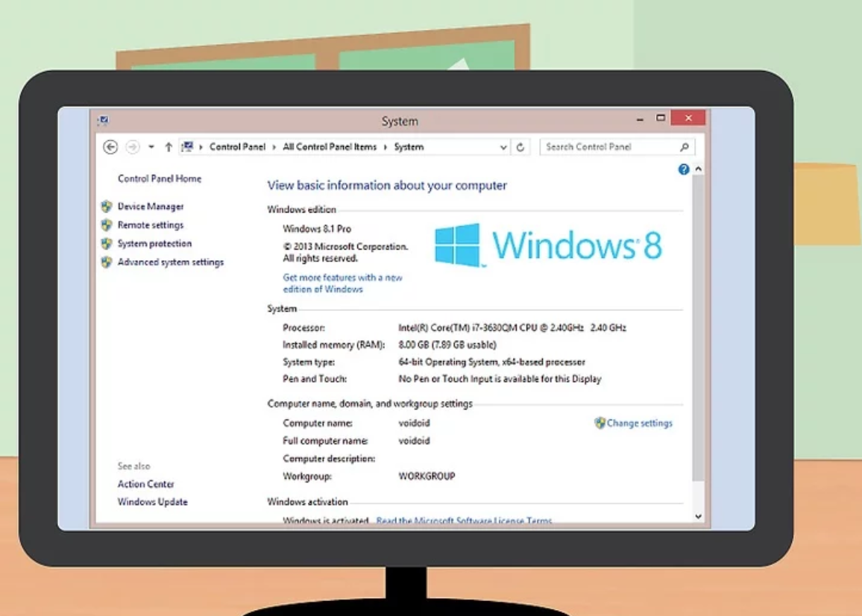862x616 pixels.
Task: Select Control Panel in the breadcrumb
Action: (237, 147)
